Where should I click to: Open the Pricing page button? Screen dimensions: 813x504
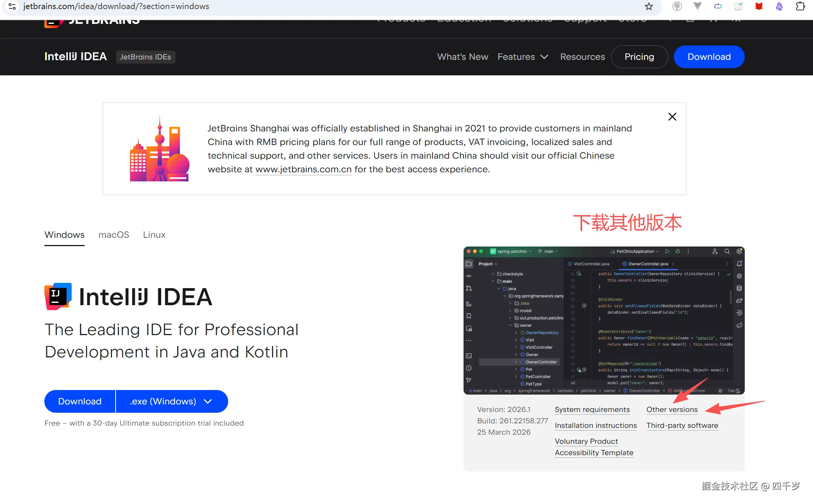(x=639, y=57)
